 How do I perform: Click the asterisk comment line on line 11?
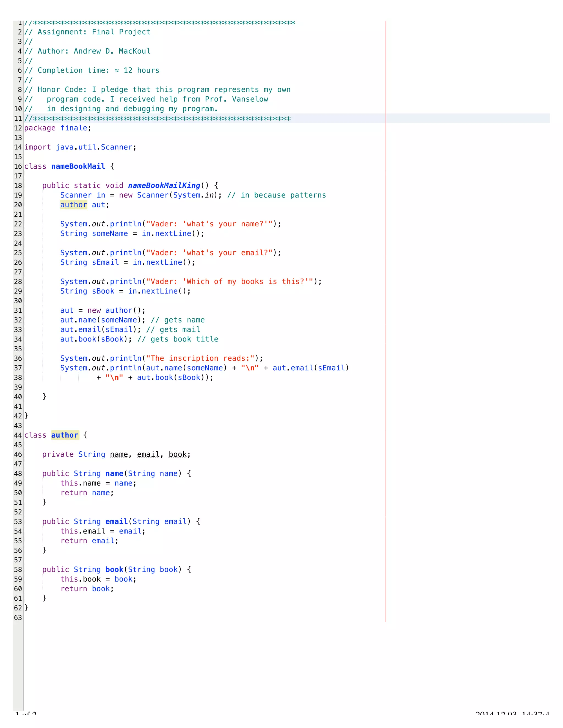point(157,118)
